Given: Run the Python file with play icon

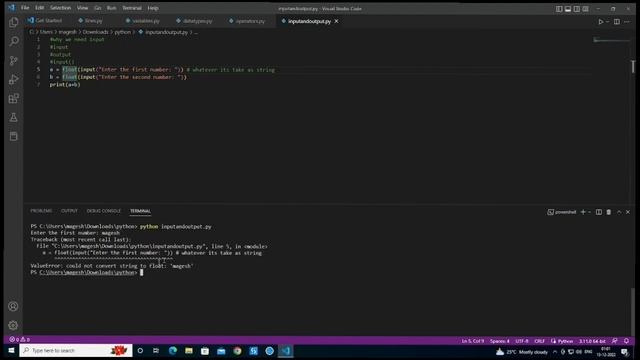Looking at the screenshot, I should [600, 22].
